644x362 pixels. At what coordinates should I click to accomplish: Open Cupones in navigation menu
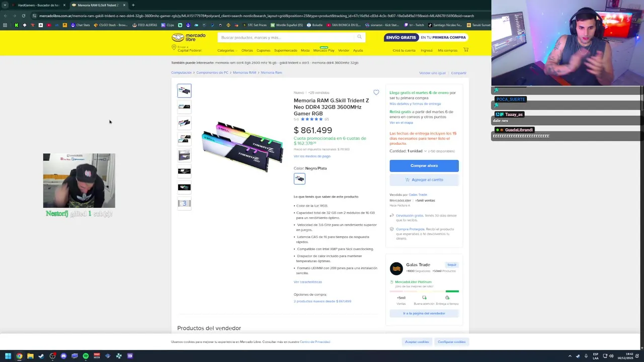point(264,50)
